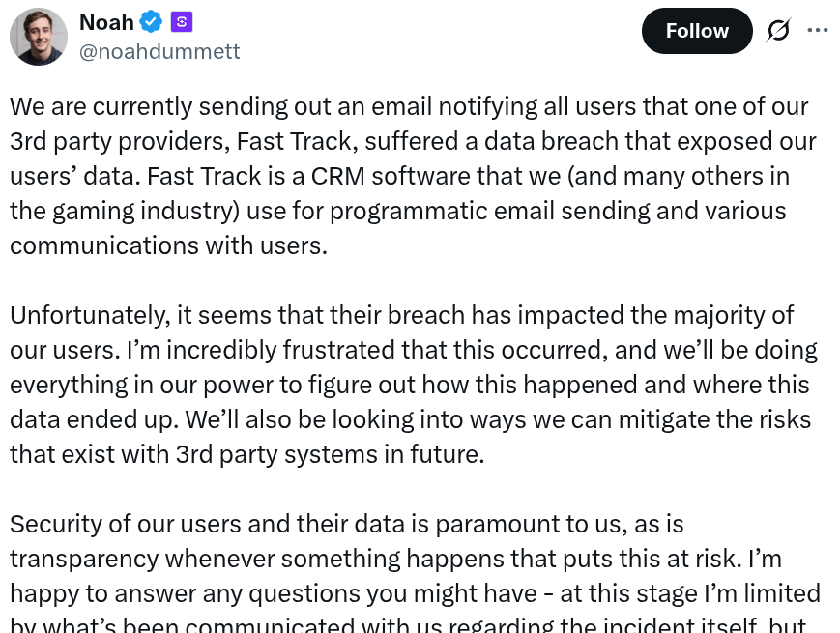Image resolution: width=840 pixels, height=633 pixels.
Task: Click the blue verified checkmark badge
Action: point(151,21)
